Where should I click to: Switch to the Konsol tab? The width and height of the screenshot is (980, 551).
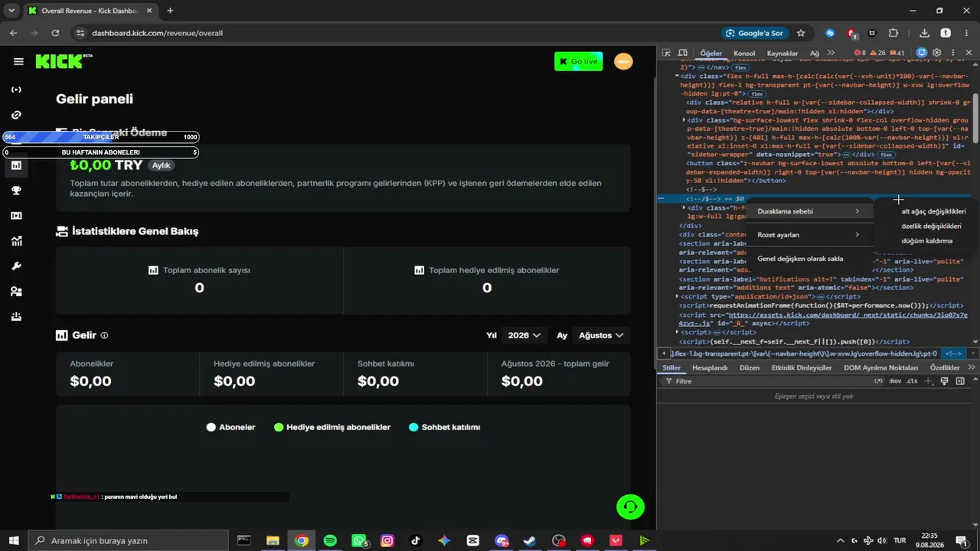(744, 54)
